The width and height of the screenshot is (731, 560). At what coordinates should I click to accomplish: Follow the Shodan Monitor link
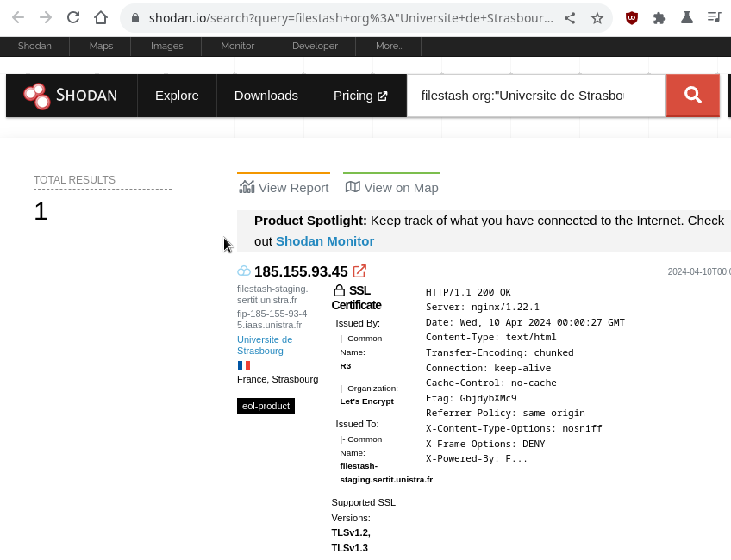pyautogui.click(x=325, y=241)
